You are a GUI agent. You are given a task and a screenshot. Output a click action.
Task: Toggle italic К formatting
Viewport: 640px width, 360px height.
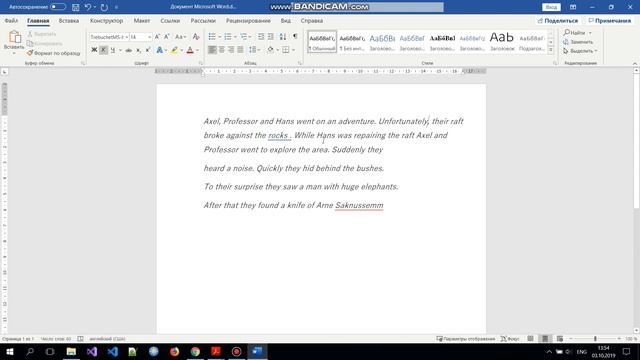tap(103, 50)
